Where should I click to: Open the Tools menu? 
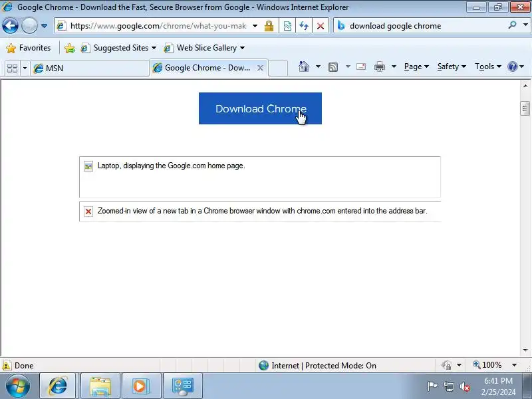(488, 66)
